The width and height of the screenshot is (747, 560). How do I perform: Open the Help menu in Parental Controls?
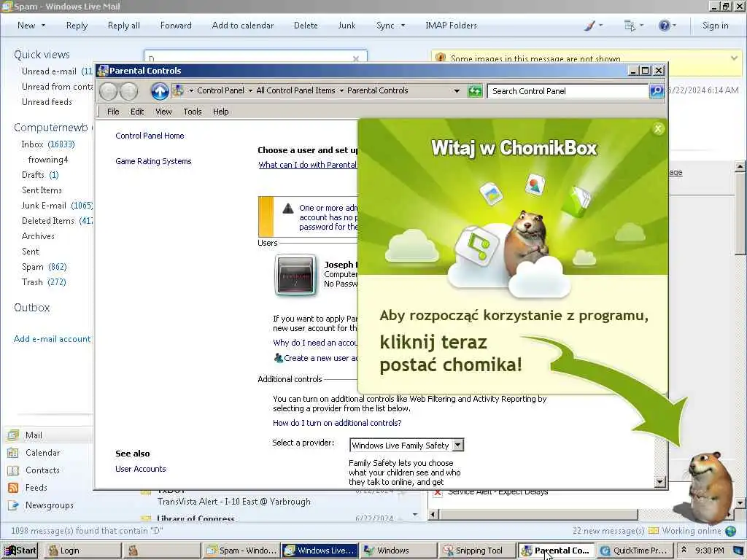[220, 112]
